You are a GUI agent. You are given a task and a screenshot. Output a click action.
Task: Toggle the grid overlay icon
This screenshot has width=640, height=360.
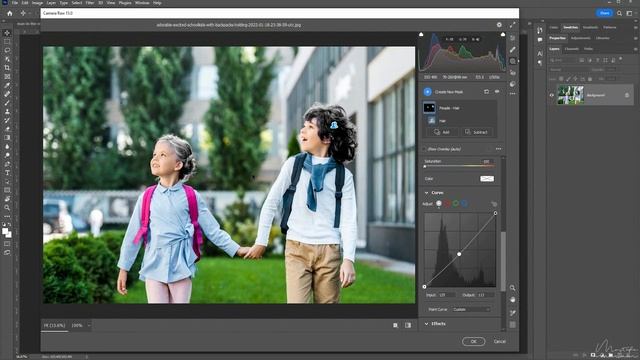click(512, 325)
